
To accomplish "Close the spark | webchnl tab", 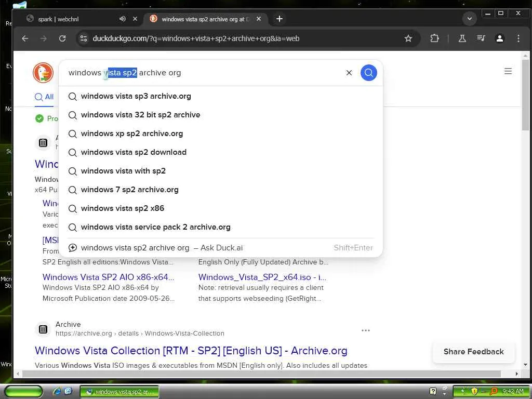I will pos(135,19).
